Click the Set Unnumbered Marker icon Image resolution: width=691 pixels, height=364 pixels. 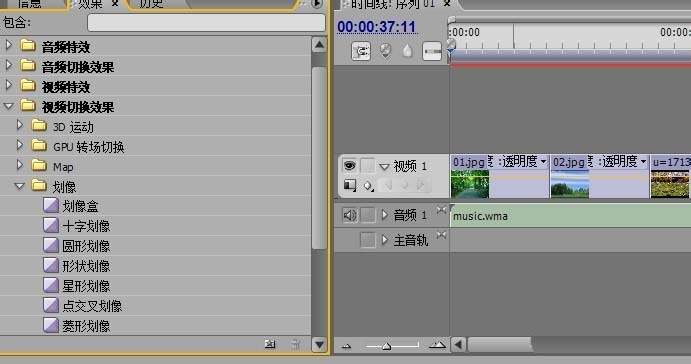[x=407, y=51]
